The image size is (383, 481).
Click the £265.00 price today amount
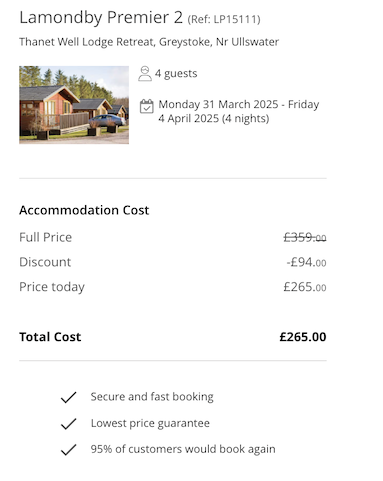point(305,287)
